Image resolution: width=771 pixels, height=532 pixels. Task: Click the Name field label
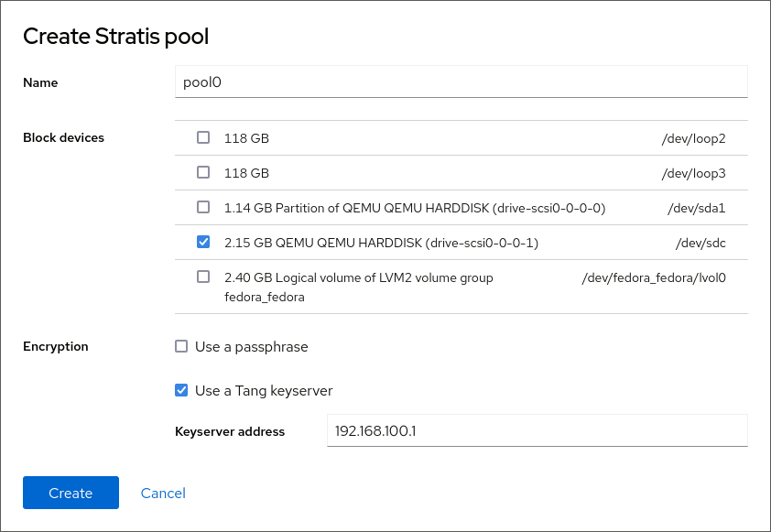pos(40,82)
